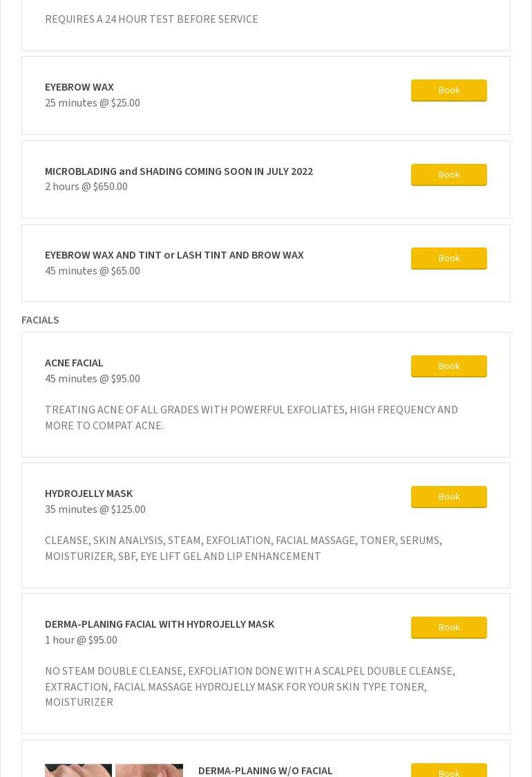
Task: Select Eyebrow Wax and Tint or Lash Tint title
Action: click(x=174, y=255)
